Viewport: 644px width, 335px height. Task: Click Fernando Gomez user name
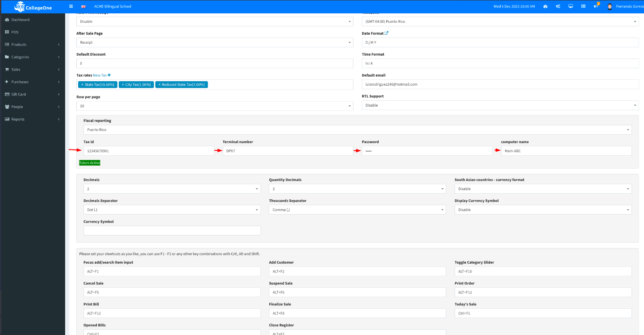630,7
